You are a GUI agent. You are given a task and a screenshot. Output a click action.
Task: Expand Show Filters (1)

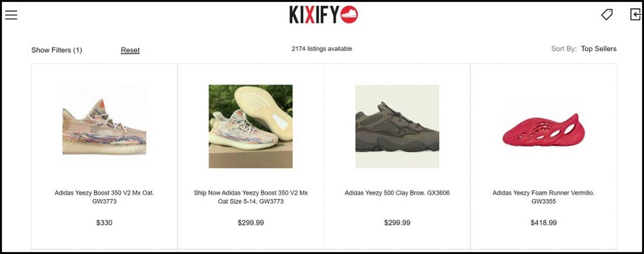click(x=57, y=50)
